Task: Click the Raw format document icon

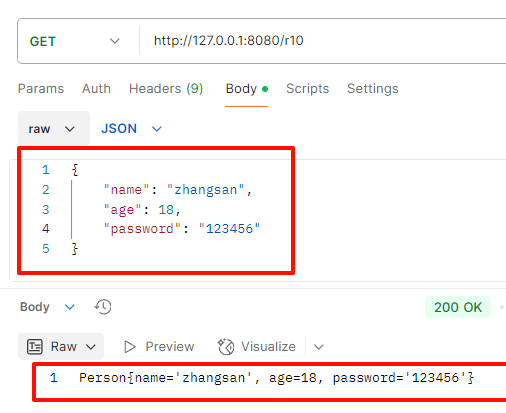Action: [x=35, y=347]
